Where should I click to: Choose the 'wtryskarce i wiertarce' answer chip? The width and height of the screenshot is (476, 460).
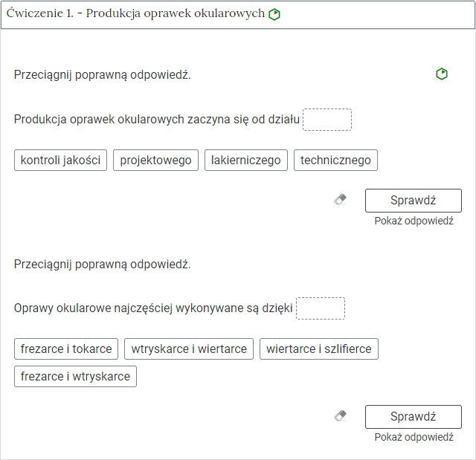[x=189, y=349]
